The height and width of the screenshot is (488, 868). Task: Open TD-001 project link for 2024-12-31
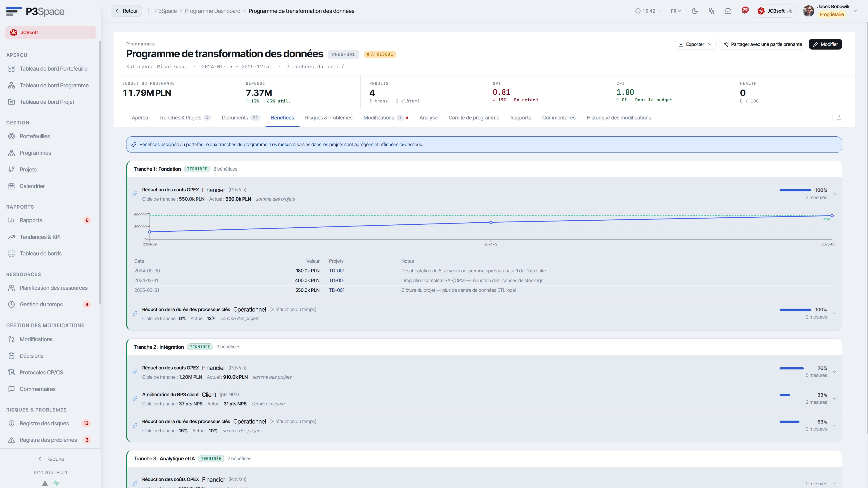[337, 280]
